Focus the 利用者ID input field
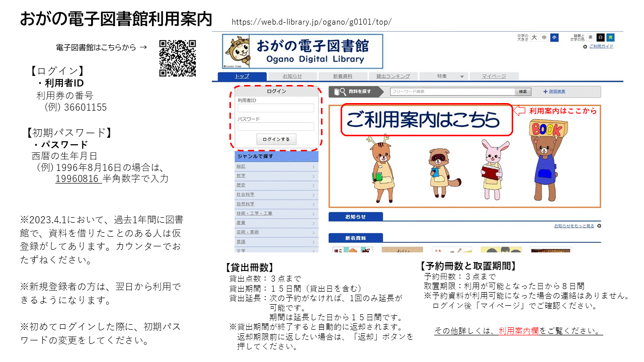This screenshot has width=644, height=362. [276, 108]
